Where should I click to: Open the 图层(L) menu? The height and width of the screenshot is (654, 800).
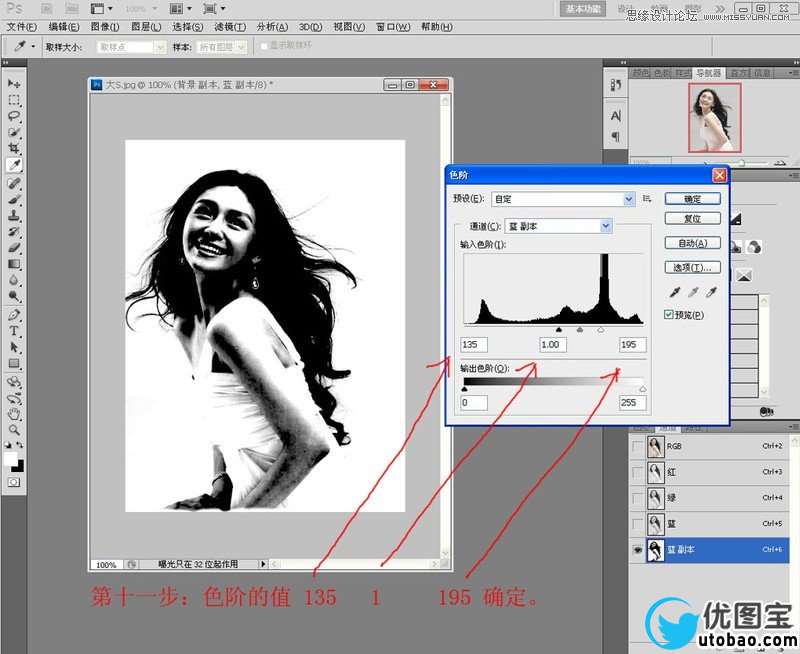[x=146, y=27]
